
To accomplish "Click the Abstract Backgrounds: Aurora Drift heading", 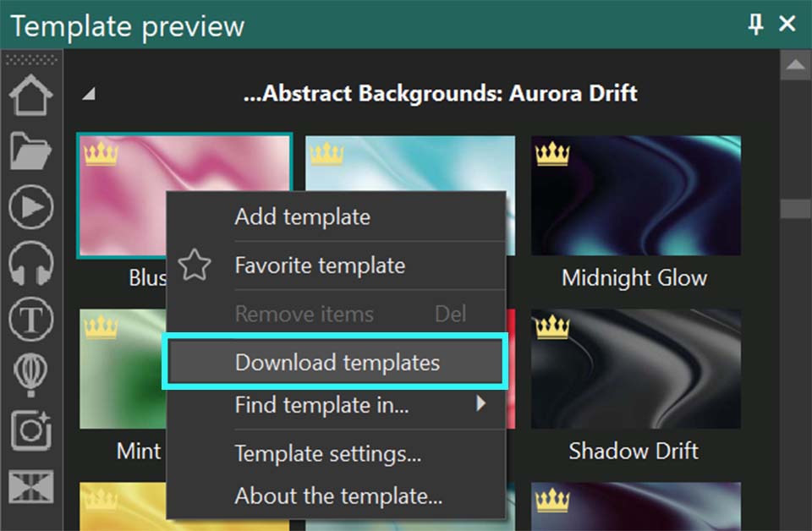I will pos(440,94).
